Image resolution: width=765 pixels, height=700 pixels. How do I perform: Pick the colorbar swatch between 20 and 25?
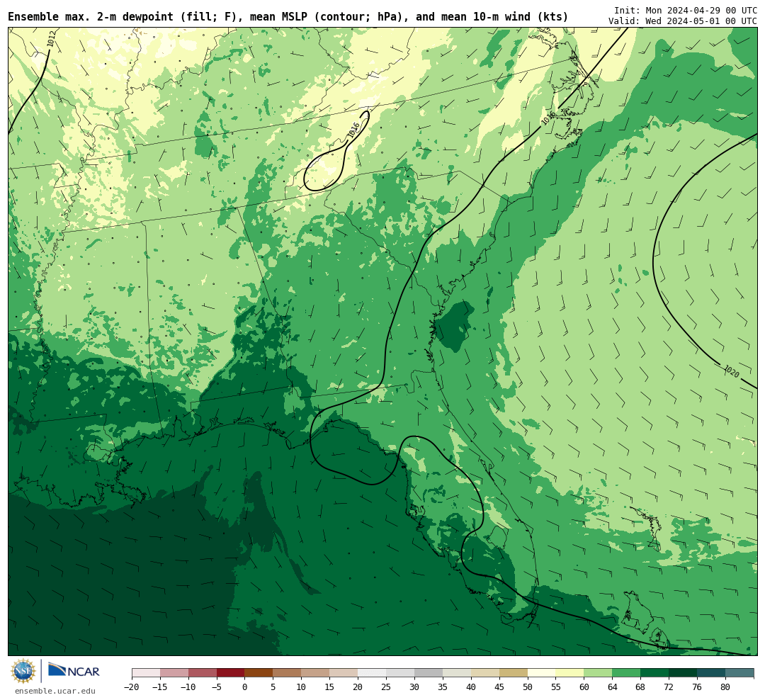373,673
